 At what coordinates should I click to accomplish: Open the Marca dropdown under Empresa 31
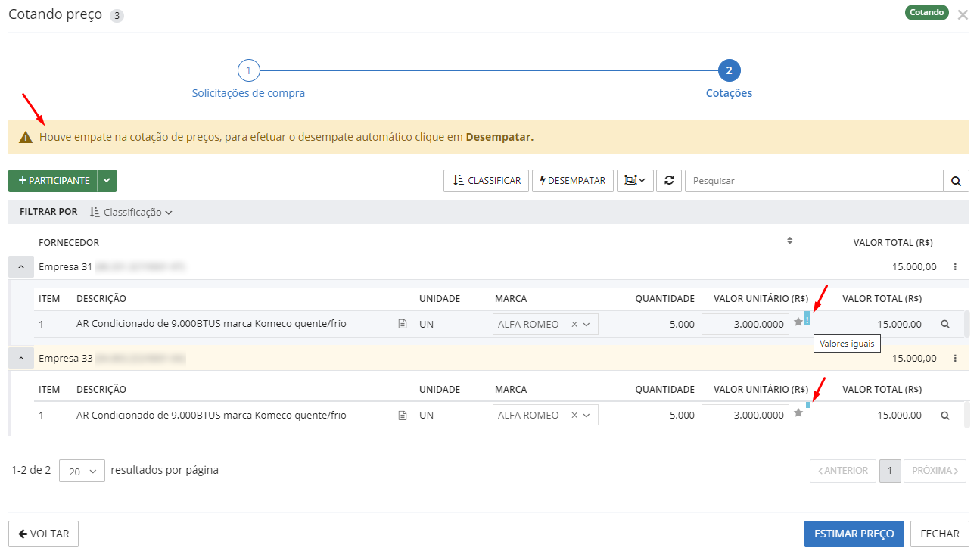(586, 324)
